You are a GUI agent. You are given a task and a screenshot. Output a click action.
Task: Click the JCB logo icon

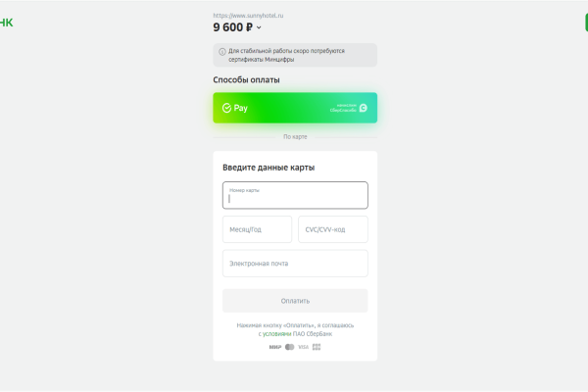pyautogui.click(x=317, y=346)
